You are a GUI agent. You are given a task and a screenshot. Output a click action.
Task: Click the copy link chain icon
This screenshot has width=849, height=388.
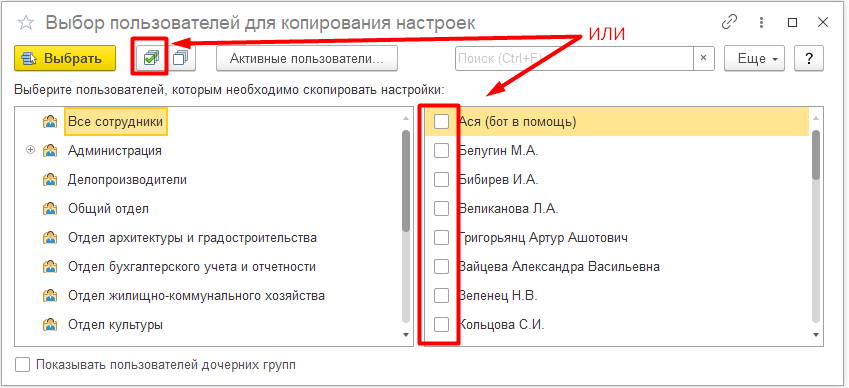click(x=730, y=23)
